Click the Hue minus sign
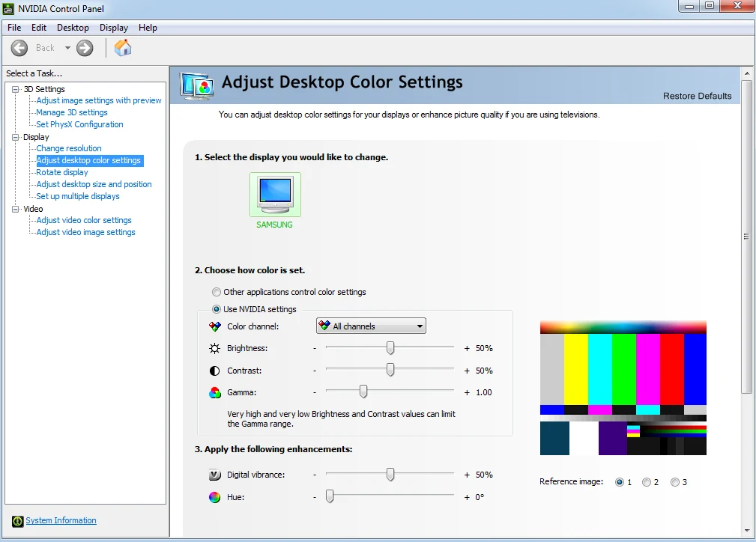 click(x=315, y=497)
